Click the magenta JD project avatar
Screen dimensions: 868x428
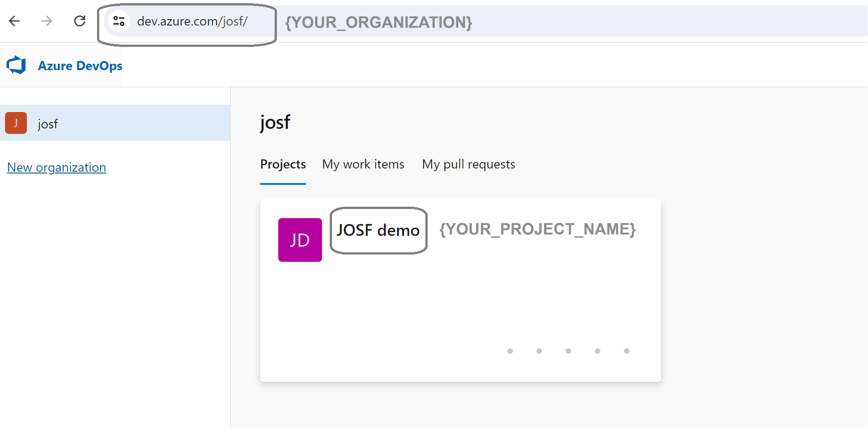point(300,239)
